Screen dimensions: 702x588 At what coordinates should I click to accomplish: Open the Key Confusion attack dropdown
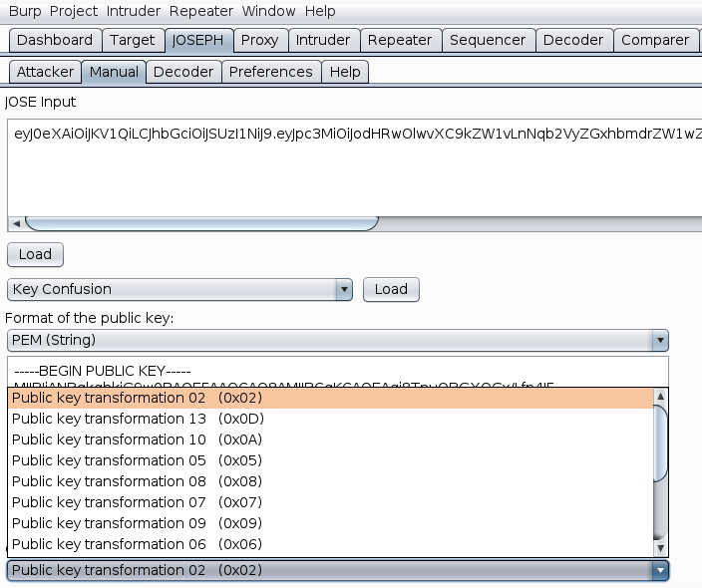click(179, 290)
